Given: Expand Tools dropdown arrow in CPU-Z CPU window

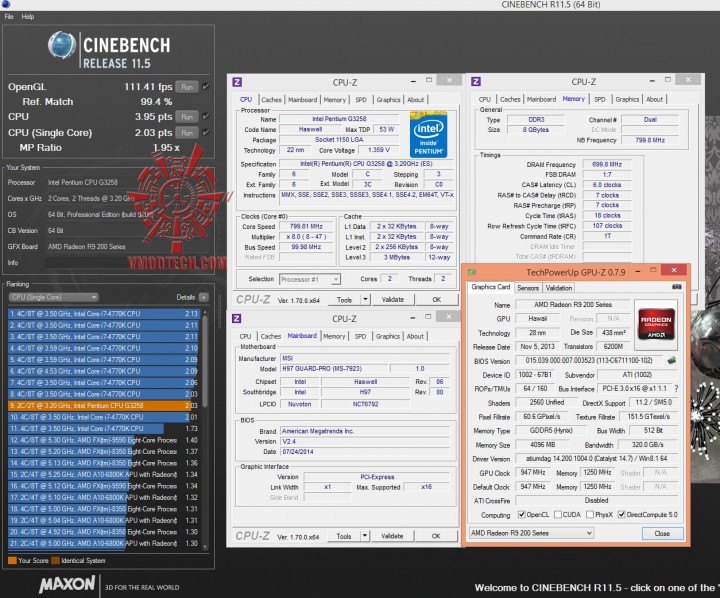Looking at the screenshot, I should coord(366,300).
